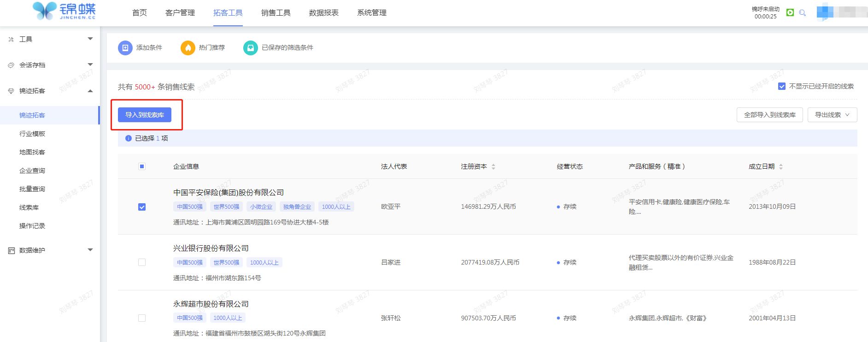Click the search magnifier icon
Image resolution: width=868 pixels, height=342 pixels.
[x=803, y=13]
